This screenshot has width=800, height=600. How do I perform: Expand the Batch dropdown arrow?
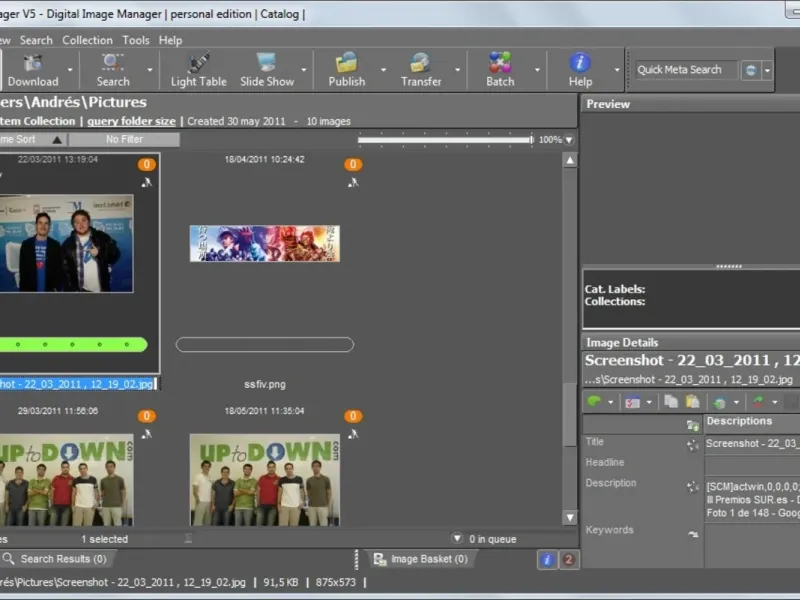537,70
